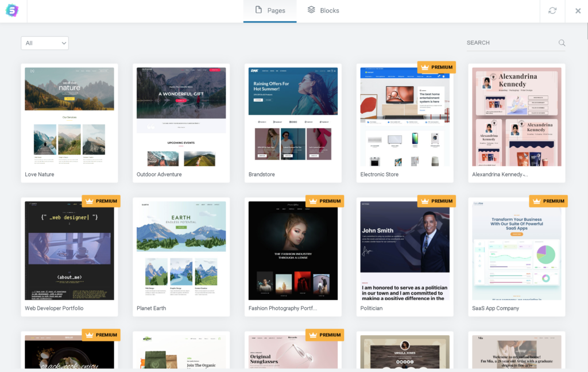Click Premium badge on Web Developer Portfolio
588x372 pixels.
[101, 201]
